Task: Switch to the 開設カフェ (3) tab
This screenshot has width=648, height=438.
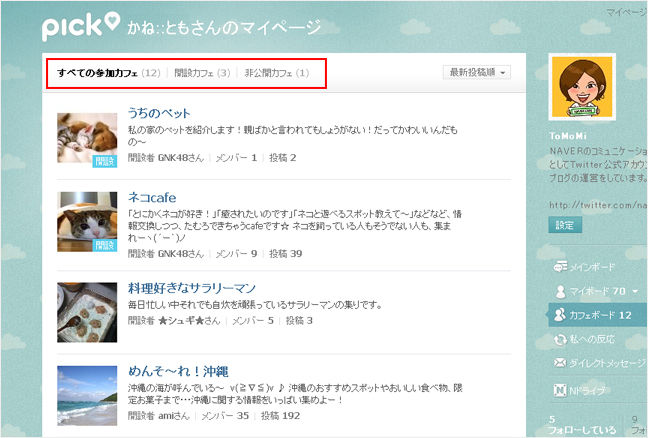Action: tap(202, 73)
